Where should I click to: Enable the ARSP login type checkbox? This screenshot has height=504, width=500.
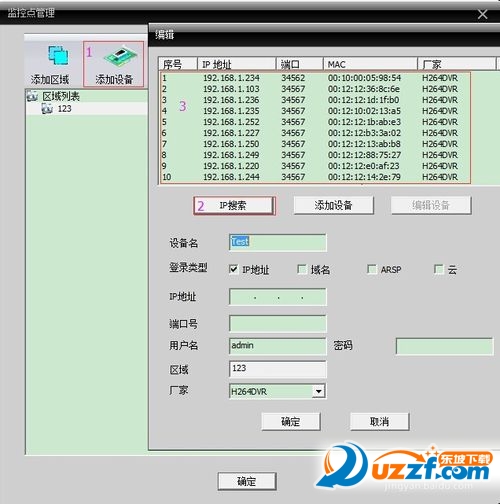pyautogui.click(x=372, y=269)
